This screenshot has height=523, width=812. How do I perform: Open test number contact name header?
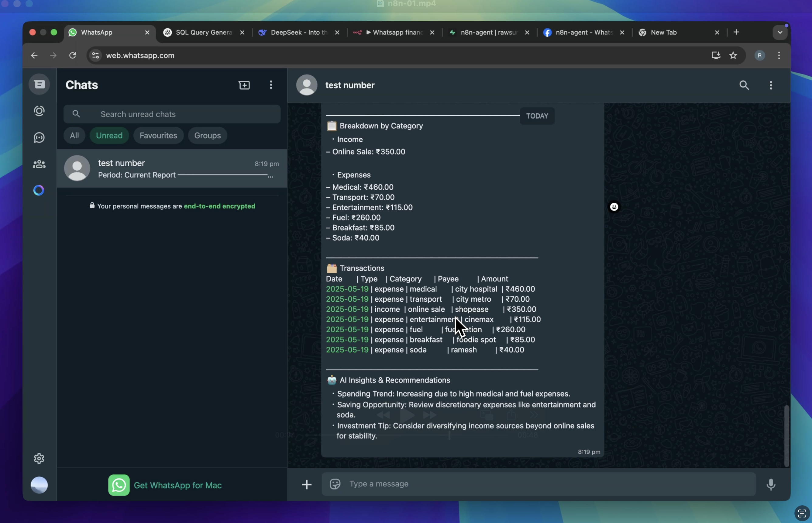tap(350, 85)
